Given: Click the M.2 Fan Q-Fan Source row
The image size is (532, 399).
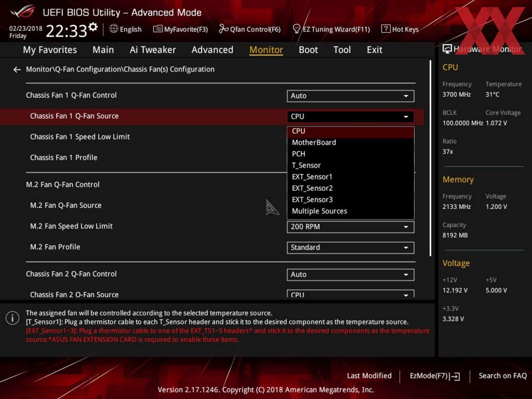Looking at the screenshot, I should 212,205.
